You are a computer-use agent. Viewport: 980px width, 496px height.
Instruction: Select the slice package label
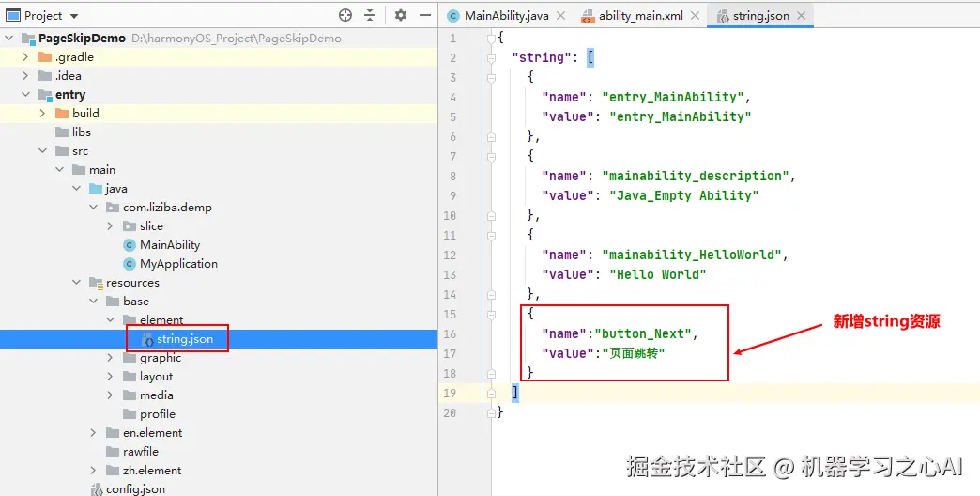pyautogui.click(x=151, y=225)
